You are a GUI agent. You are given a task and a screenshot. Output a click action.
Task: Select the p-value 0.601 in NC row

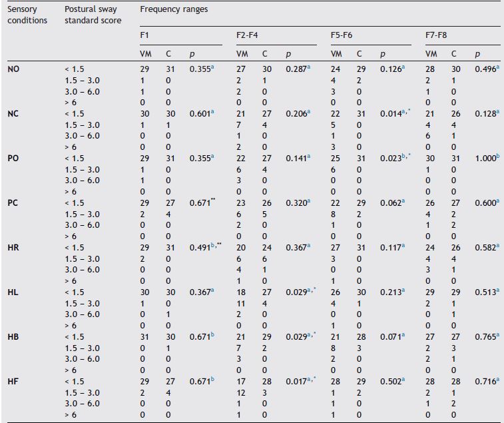(x=200, y=114)
